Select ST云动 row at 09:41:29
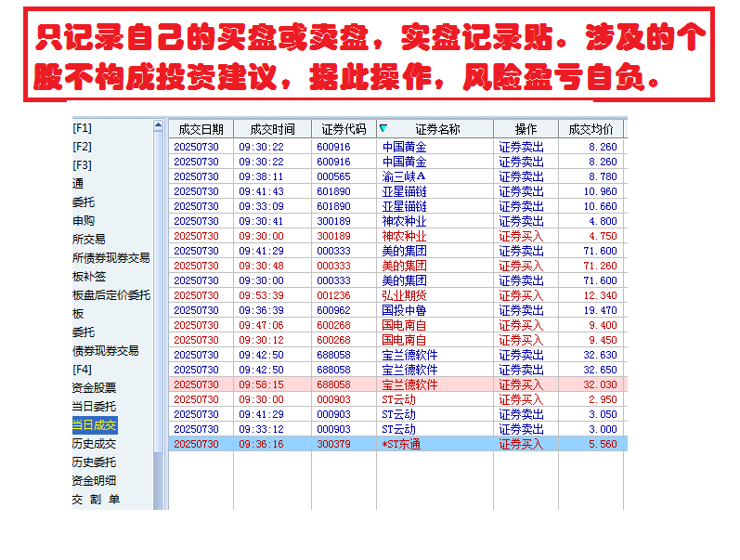The width and height of the screenshot is (740, 560). (x=397, y=414)
